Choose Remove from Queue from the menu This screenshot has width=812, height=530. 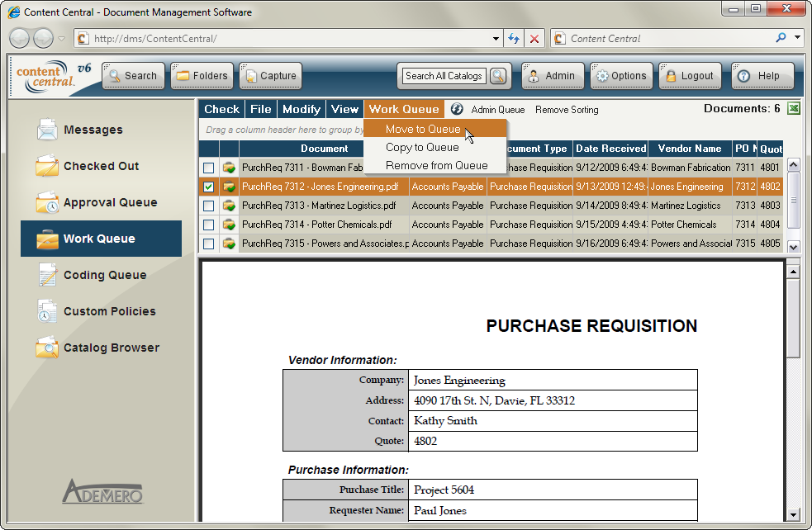435,165
